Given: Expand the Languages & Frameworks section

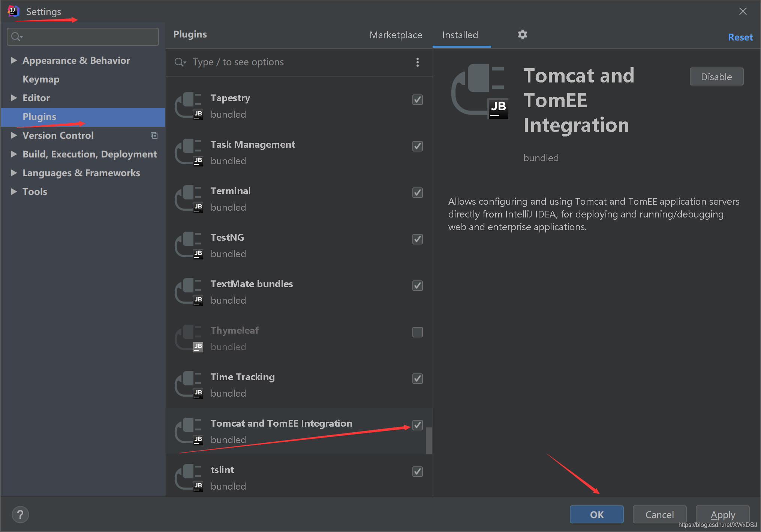Looking at the screenshot, I should coord(14,173).
